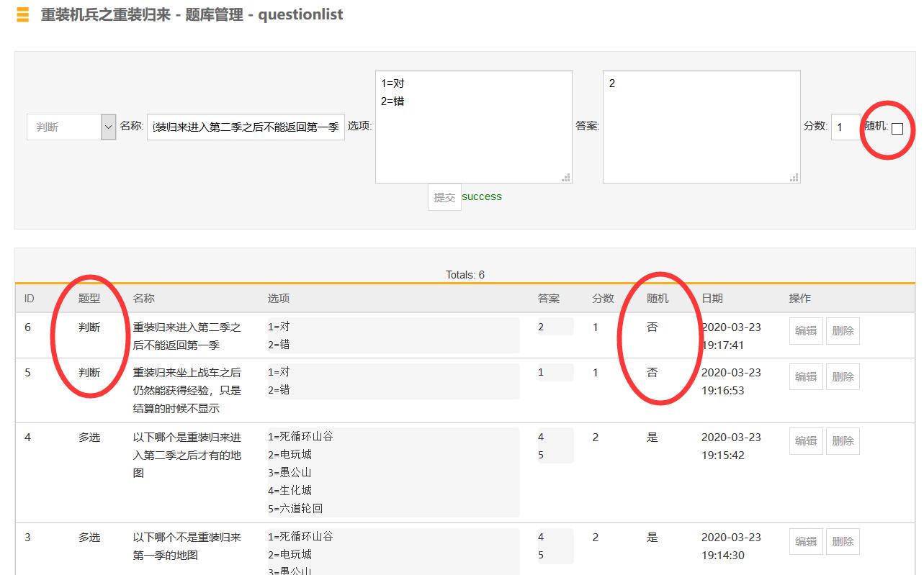Click 否 random value in row ID 5
Image resolution: width=924 pixels, height=575 pixels.
tap(652, 372)
